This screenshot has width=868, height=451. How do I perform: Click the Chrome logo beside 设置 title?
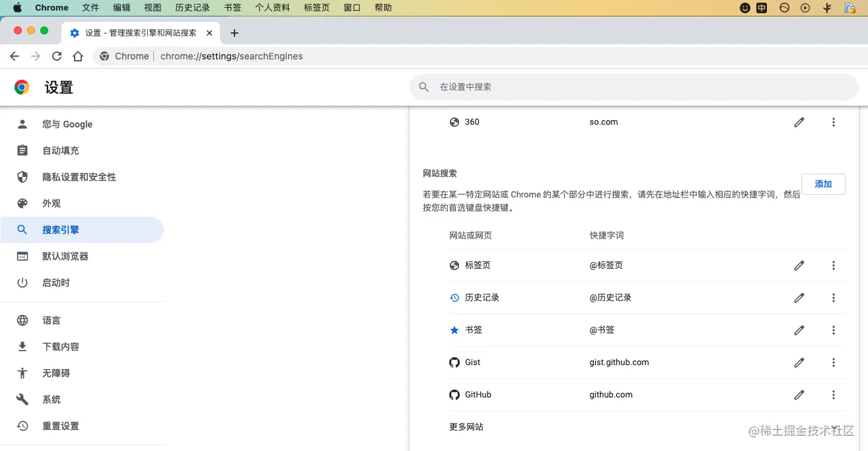tap(22, 87)
